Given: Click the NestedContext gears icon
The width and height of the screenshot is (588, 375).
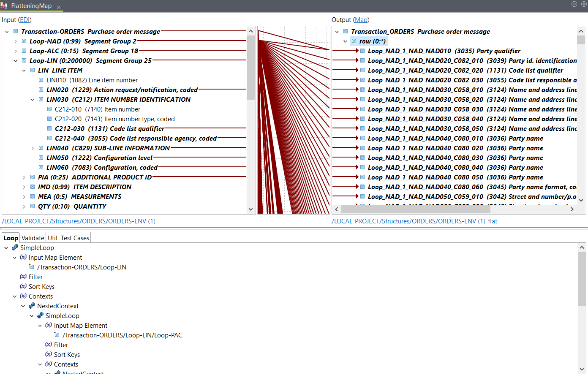Looking at the screenshot, I should [x=32, y=306].
